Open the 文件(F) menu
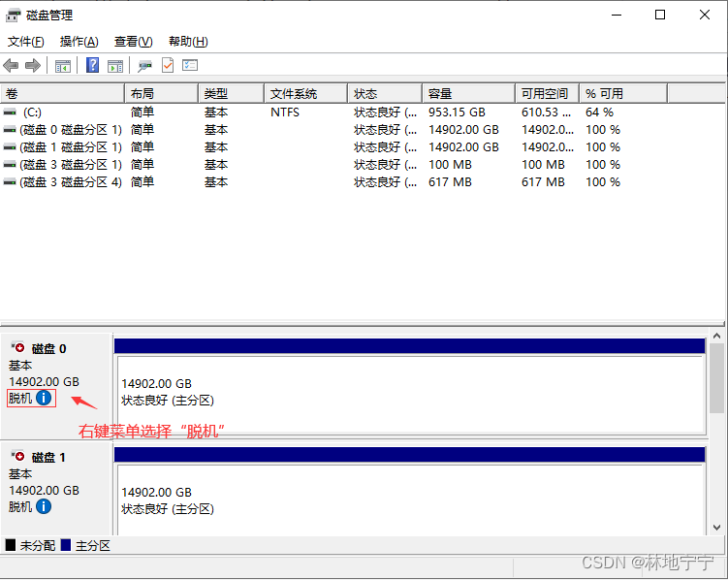 pos(26,42)
